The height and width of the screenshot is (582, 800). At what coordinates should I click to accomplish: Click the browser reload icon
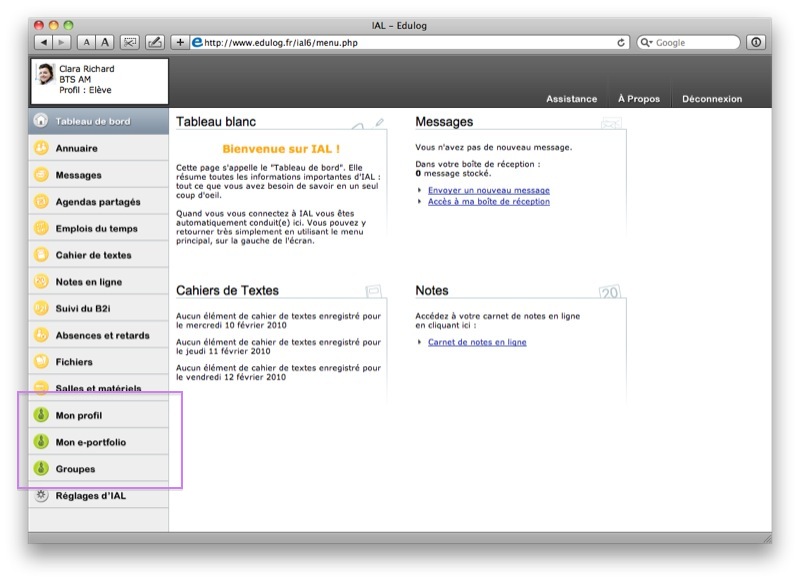622,43
